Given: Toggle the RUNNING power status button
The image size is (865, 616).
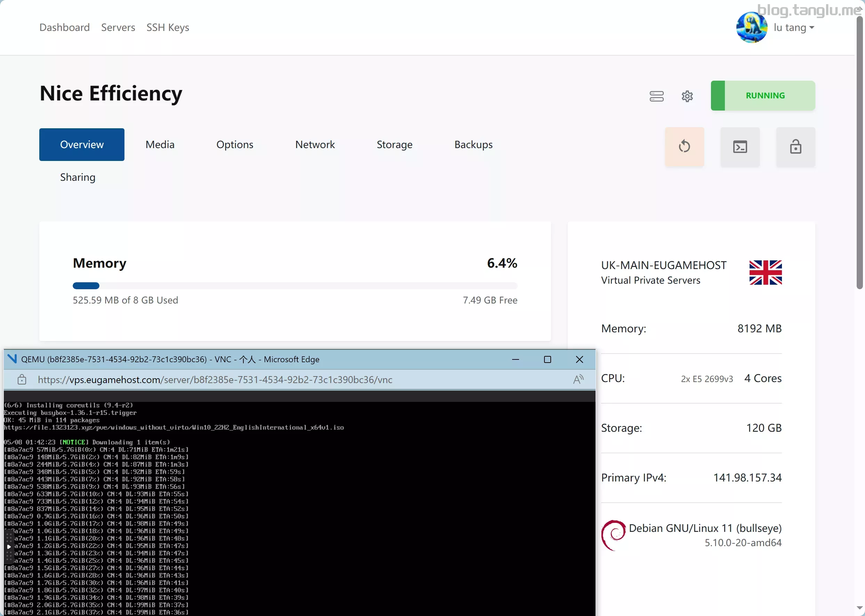Looking at the screenshot, I should pos(762,96).
